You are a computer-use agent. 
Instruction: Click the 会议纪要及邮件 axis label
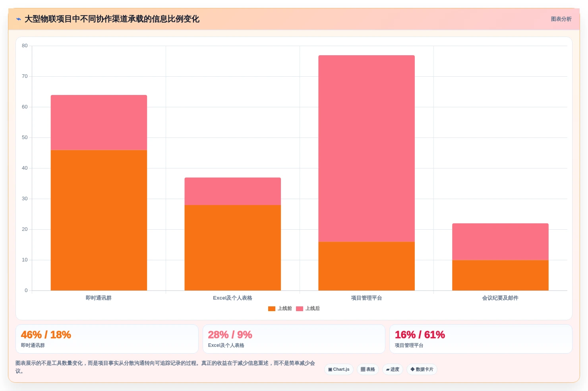click(501, 298)
